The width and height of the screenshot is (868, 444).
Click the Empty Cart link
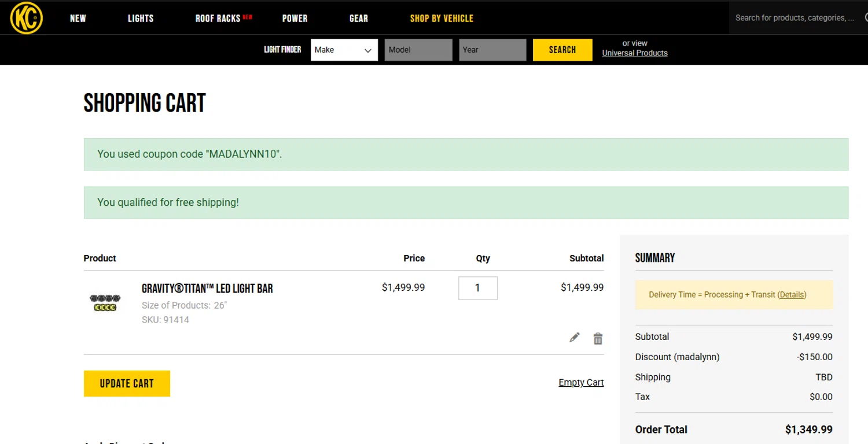point(581,383)
